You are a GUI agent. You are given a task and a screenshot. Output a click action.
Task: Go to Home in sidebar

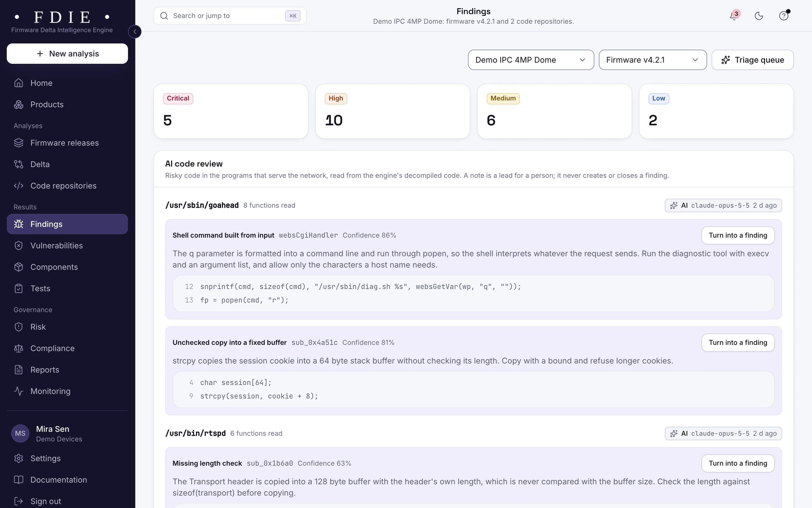click(67, 83)
